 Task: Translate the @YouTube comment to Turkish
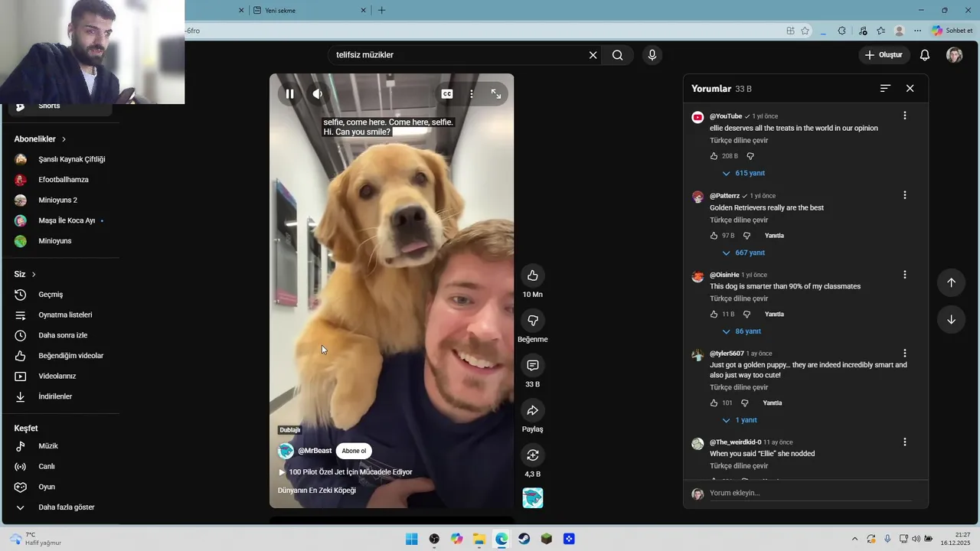[739, 140]
